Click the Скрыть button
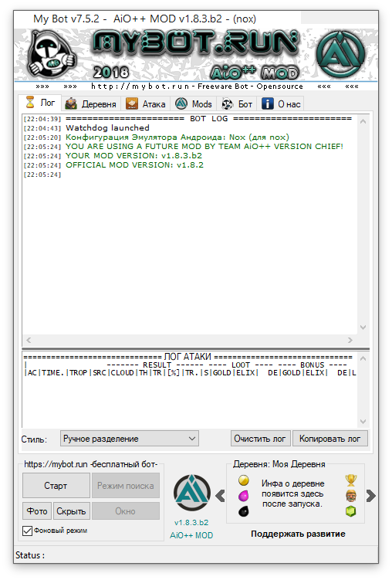 71,511
